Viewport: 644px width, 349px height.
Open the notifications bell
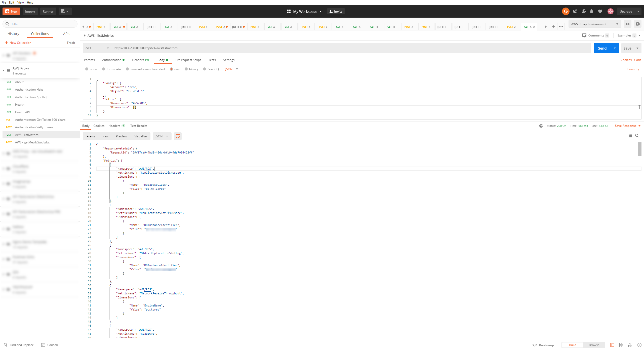pyautogui.click(x=592, y=11)
